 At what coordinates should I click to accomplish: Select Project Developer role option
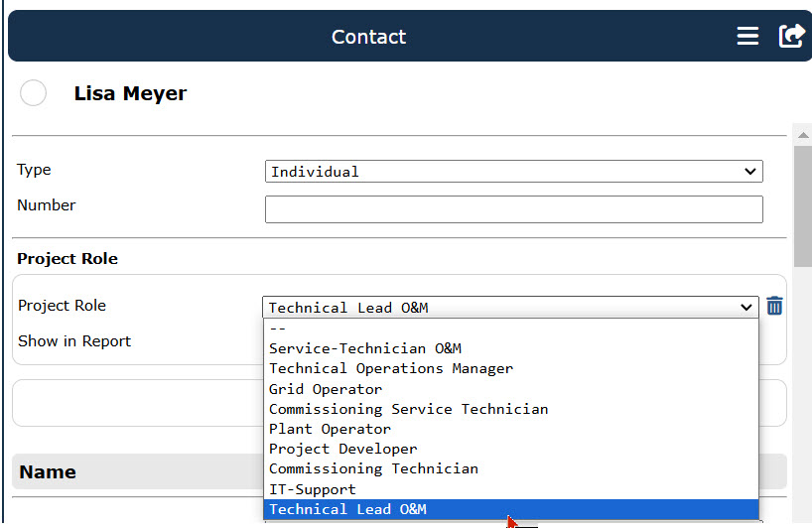510,449
